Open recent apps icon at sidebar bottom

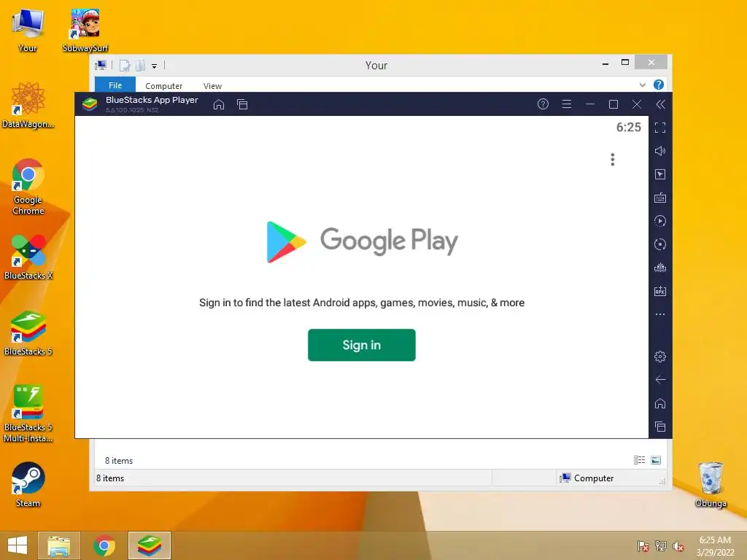pos(659,427)
